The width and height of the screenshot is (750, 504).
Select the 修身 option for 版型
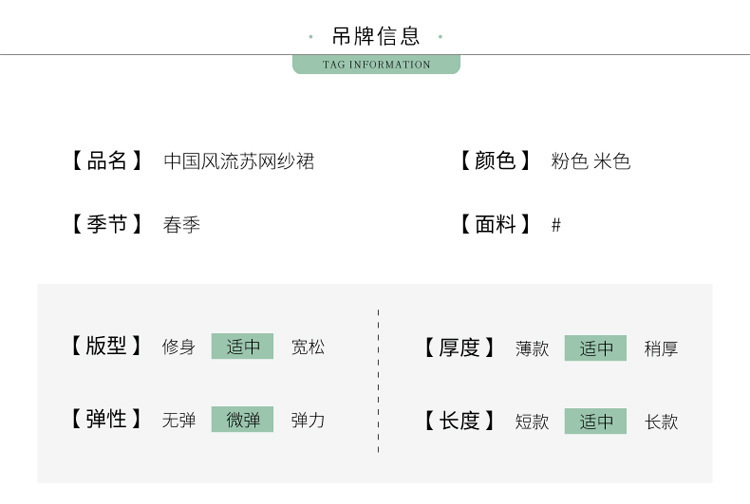coord(179,348)
